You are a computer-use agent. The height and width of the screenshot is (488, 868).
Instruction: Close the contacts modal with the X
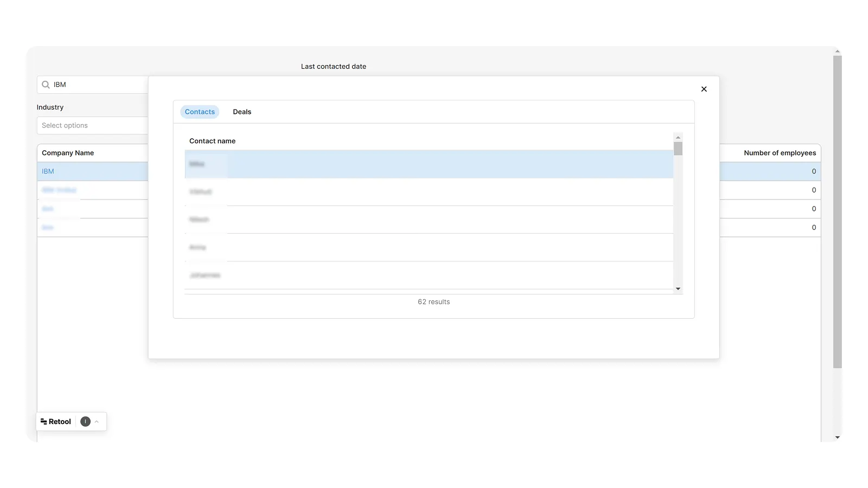pyautogui.click(x=704, y=89)
